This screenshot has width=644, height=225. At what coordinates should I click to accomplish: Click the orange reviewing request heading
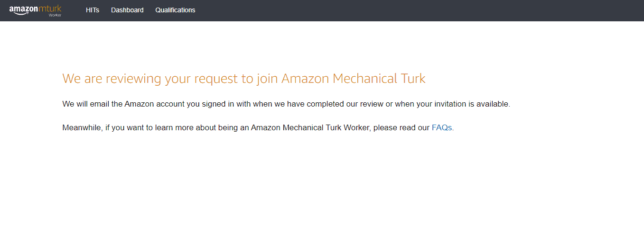coord(244,78)
